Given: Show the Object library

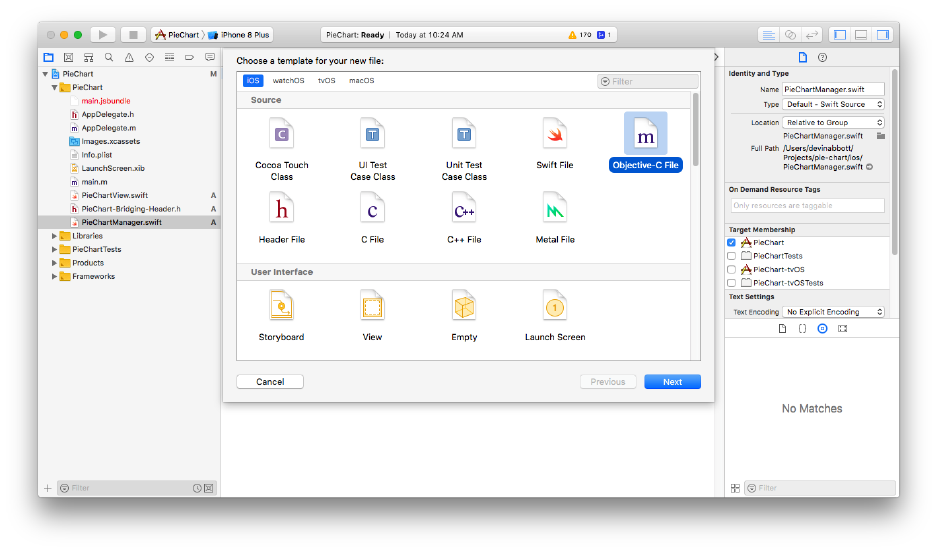Looking at the screenshot, I should point(822,329).
